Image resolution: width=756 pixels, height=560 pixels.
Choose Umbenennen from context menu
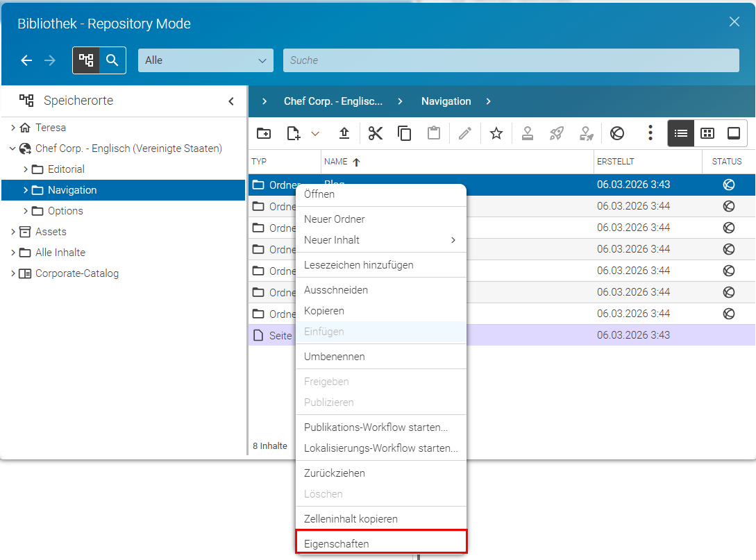(335, 357)
